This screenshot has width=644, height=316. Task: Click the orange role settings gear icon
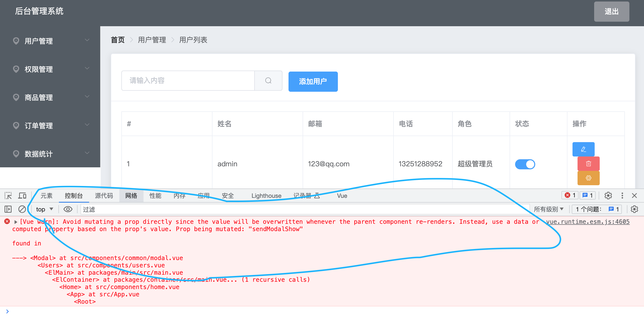(588, 178)
